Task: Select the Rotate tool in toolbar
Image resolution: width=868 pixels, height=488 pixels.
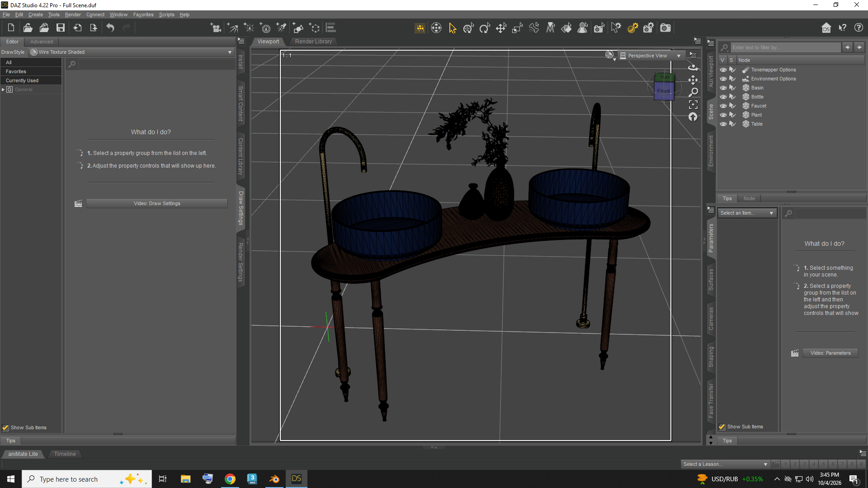Action: click(x=485, y=28)
